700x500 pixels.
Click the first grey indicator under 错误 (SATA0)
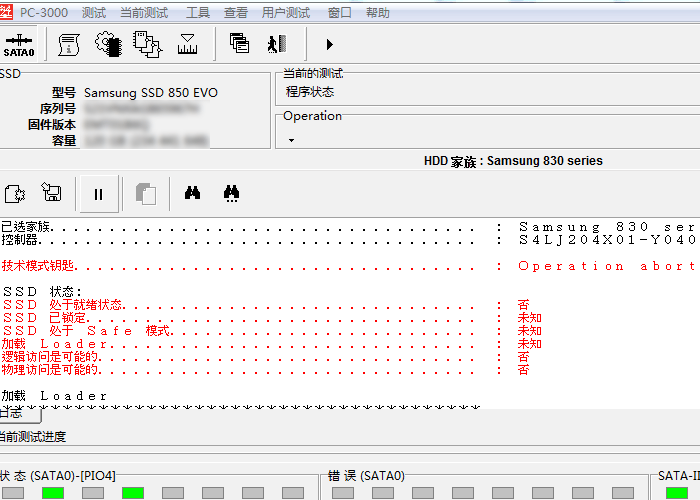point(343,493)
